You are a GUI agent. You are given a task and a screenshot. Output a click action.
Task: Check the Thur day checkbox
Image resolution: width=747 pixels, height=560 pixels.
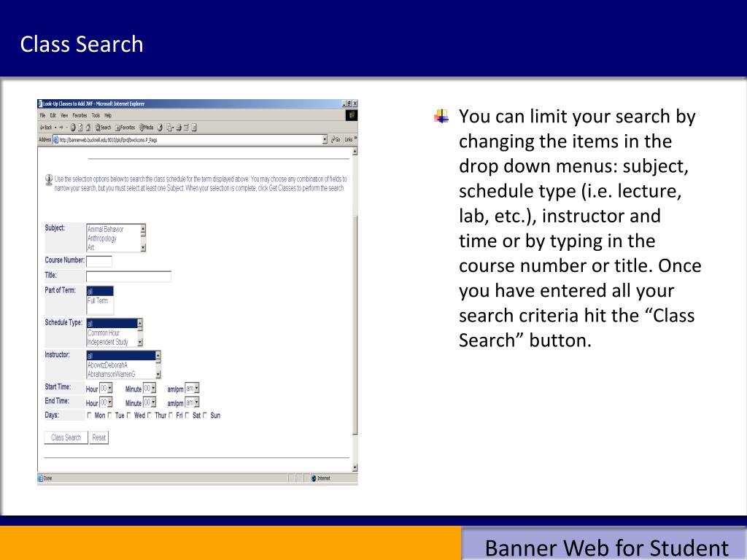coord(149,415)
